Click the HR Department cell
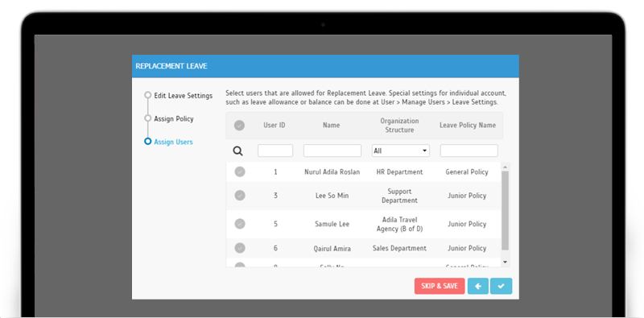The height and width of the screenshot is (318, 644). 399,172
